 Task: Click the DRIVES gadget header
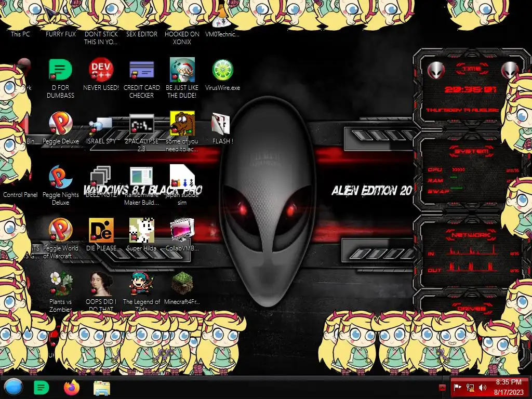[x=471, y=309]
